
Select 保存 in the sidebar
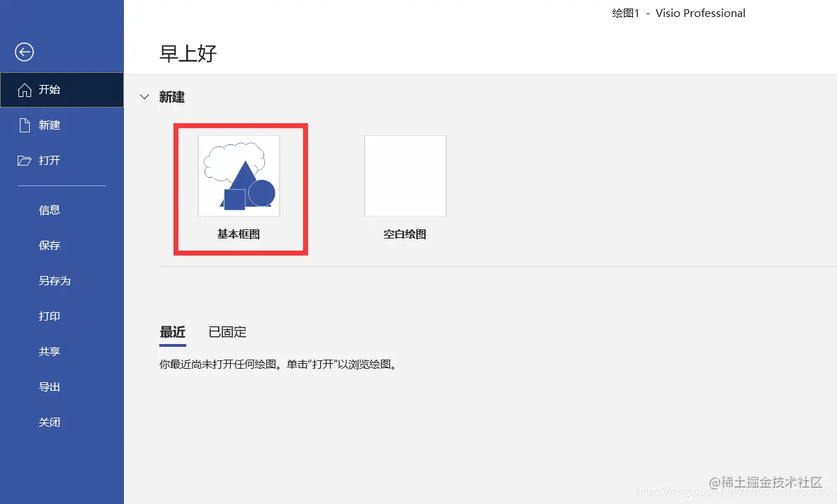tap(50, 246)
